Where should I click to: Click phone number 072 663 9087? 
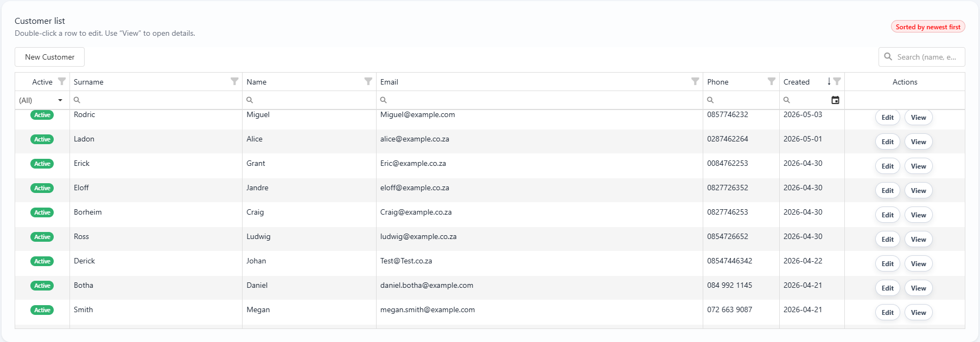(729, 310)
